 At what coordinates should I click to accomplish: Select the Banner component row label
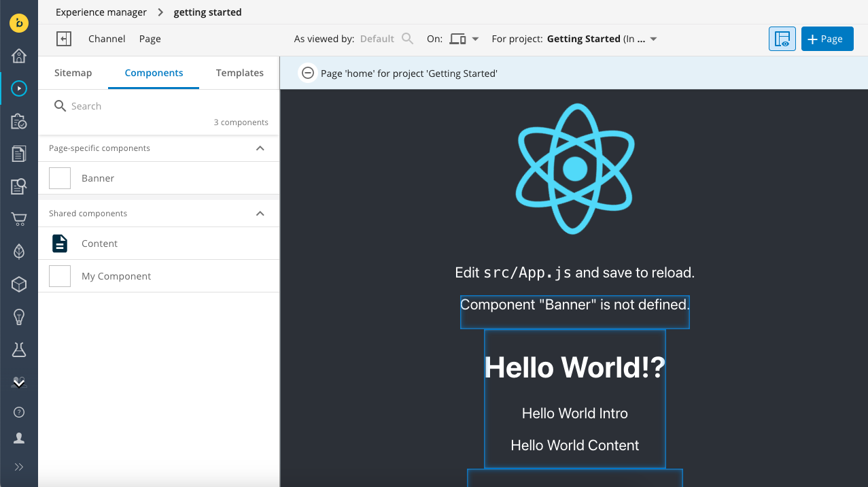pyautogui.click(x=98, y=178)
